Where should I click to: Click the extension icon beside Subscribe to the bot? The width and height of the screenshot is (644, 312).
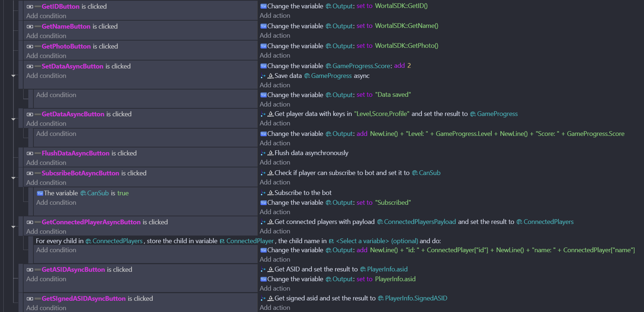[x=271, y=193]
